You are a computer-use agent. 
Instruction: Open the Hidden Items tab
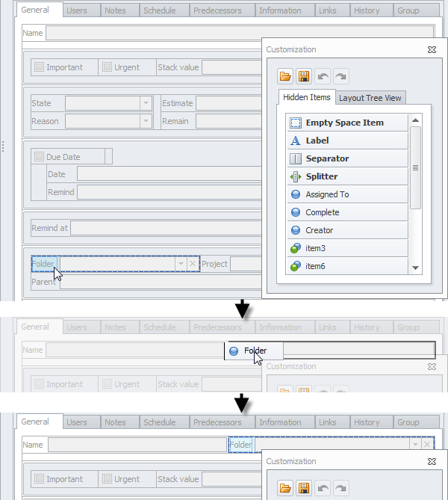307,98
